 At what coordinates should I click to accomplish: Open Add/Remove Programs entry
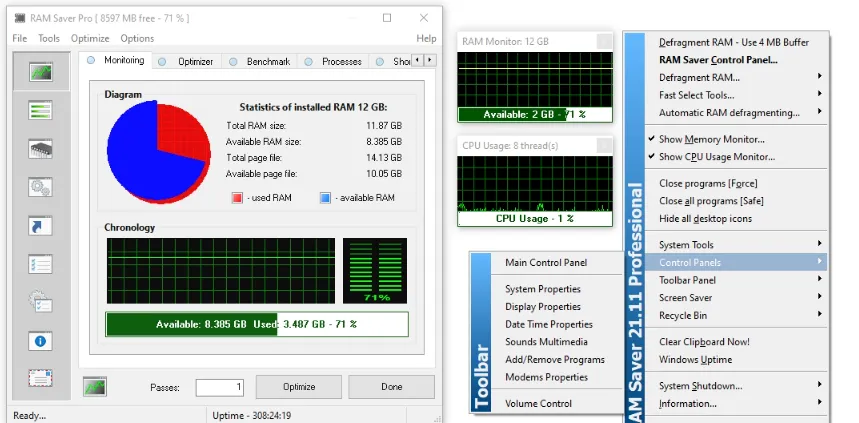click(x=557, y=359)
